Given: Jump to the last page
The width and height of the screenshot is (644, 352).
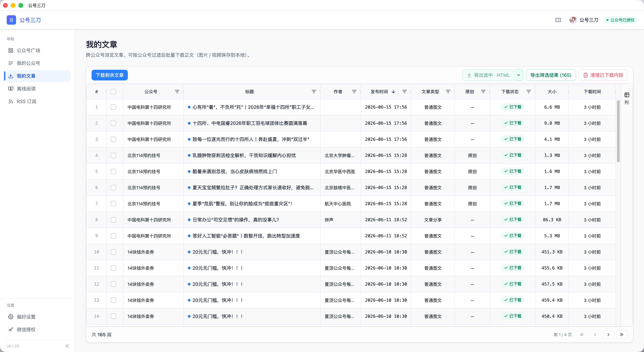Looking at the screenshot, I should tap(622, 335).
